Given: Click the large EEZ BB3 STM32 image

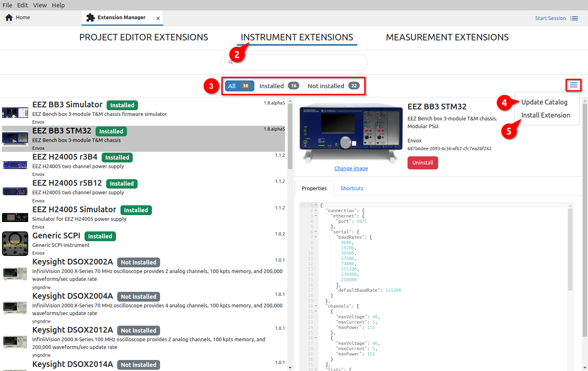Looking at the screenshot, I should point(351,133).
